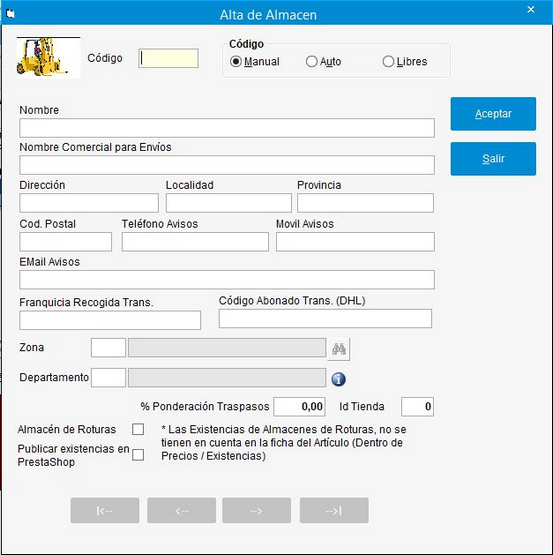The height and width of the screenshot is (555, 553).
Task: Click the 'Almacén de Roturas' label text
Action: [67, 429]
